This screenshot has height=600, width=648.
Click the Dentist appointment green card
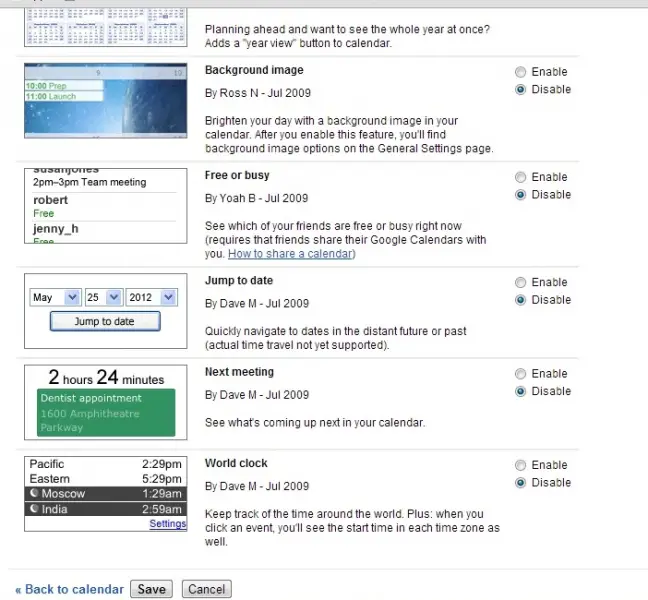(x=106, y=412)
